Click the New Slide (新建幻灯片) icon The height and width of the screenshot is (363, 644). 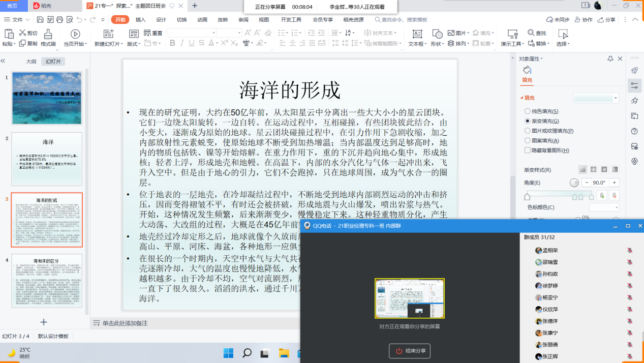point(108,34)
